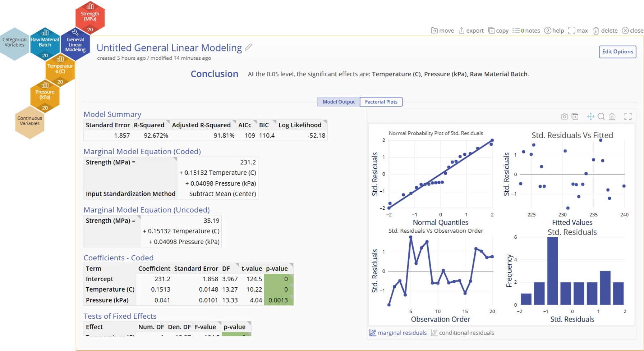Image resolution: width=644 pixels, height=351 pixels.
Task: Click the Temperature (C) row's green p-value cell
Action: [279, 290]
